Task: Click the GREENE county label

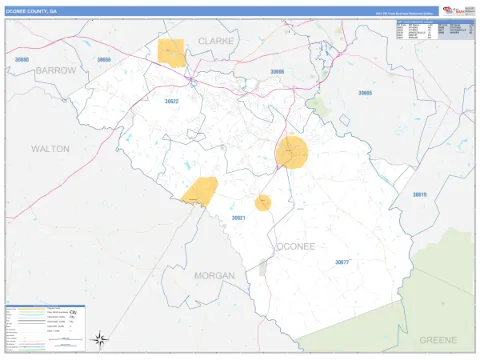Action: 438,340
